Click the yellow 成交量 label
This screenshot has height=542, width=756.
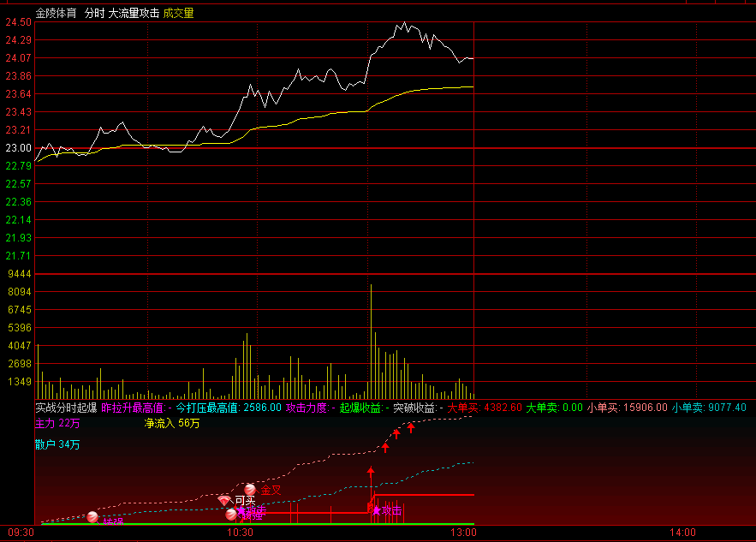178,13
